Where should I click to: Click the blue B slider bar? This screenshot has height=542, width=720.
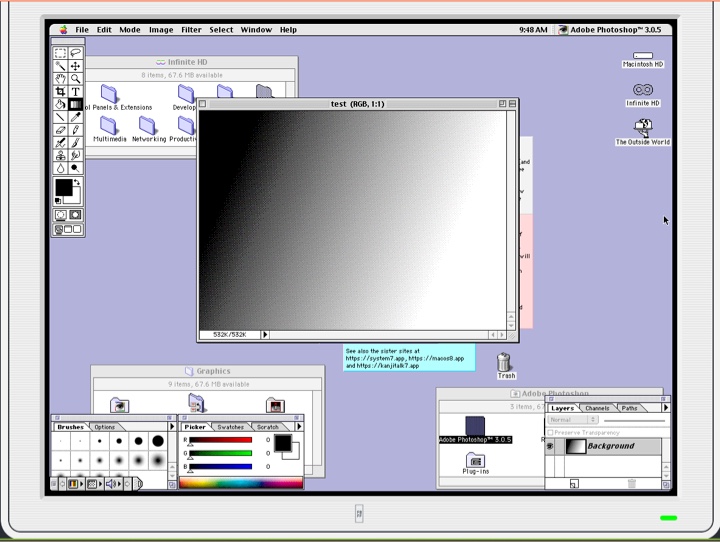point(221,467)
